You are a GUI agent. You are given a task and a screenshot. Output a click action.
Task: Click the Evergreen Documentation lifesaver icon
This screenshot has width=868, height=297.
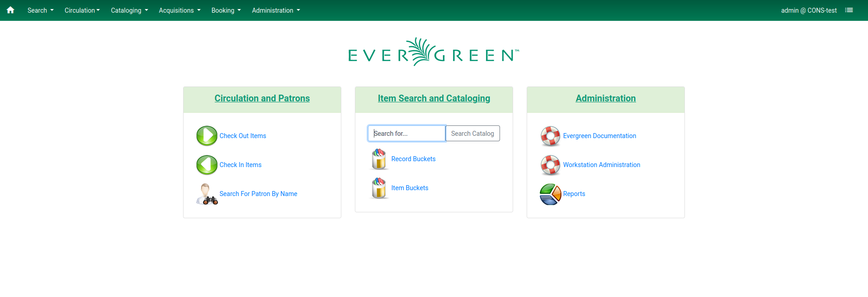point(550,136)
